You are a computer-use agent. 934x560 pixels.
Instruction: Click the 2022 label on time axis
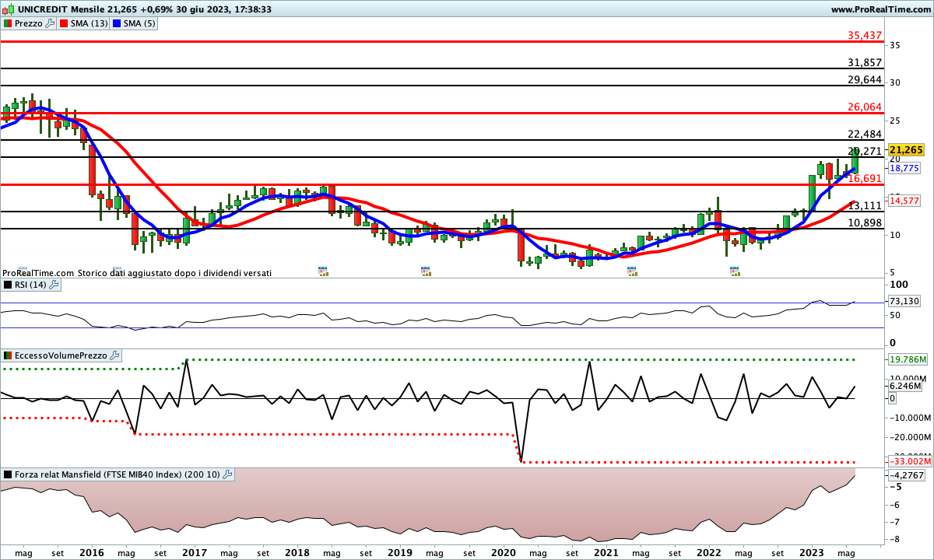[709, 553]
